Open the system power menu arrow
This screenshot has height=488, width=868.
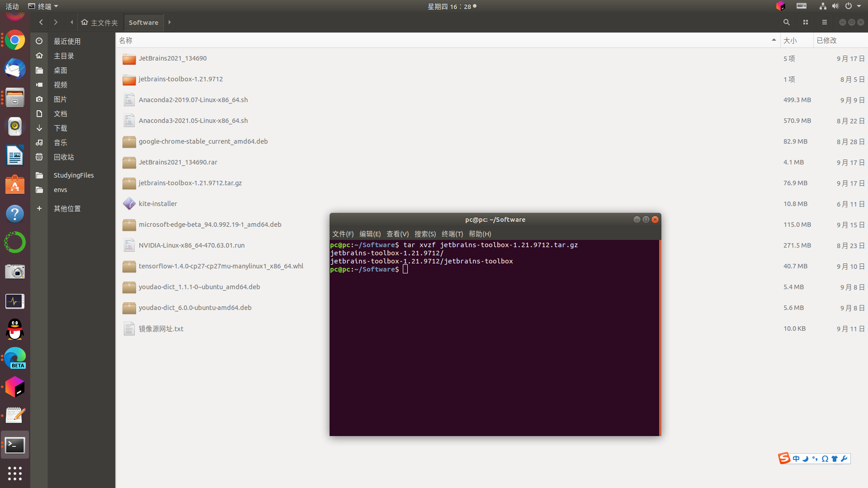[x=859, y=6]
